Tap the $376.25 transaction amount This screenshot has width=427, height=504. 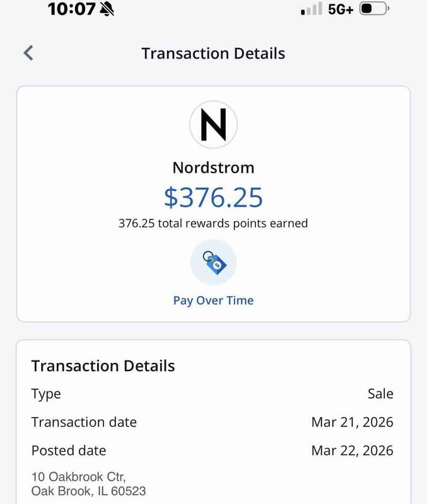pos(213,197)
